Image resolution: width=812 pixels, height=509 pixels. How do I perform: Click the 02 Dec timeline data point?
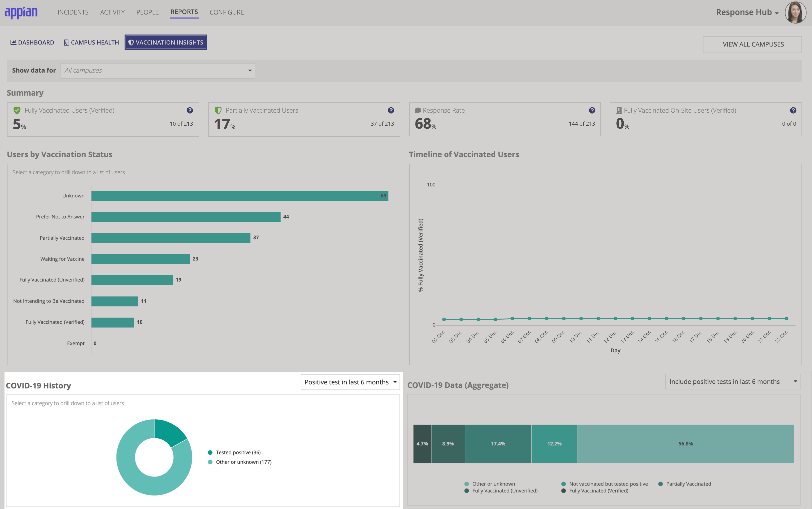pos(444,319)
